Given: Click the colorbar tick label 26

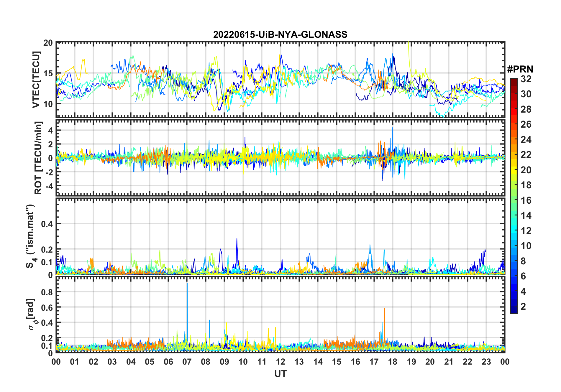Looking at the screenshot, I should (526, 124).
